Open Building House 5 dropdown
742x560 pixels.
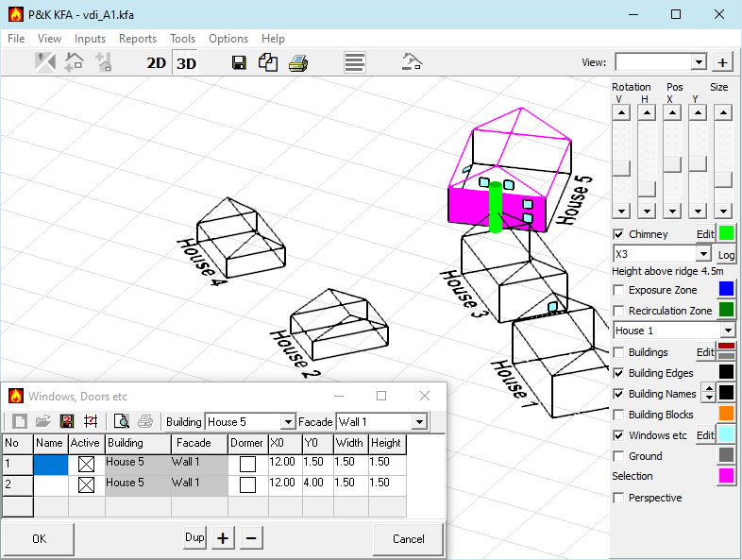coord(287,422)
